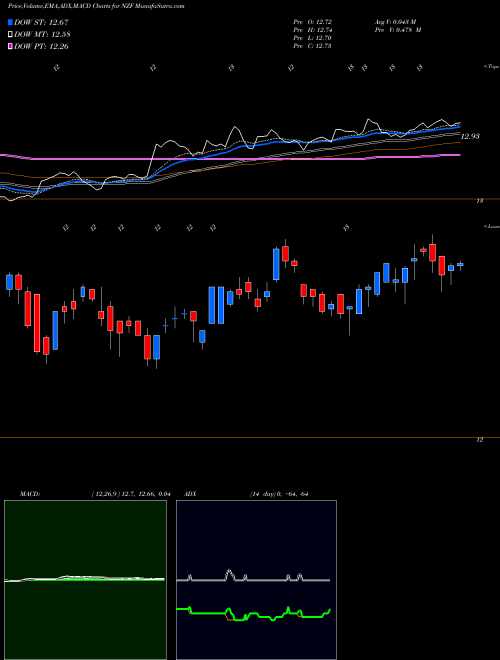Click the price axis label 12 below candlesticks
Screen dimensions: 500x660
pyautogui.click(x=480, y=440)
